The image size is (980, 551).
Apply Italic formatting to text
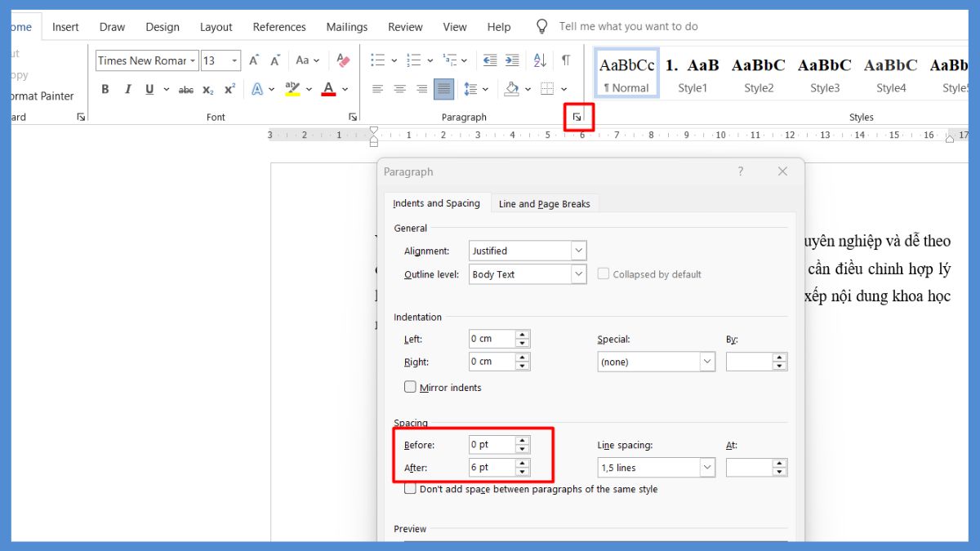pyautogui.click(x=127, y=89)
